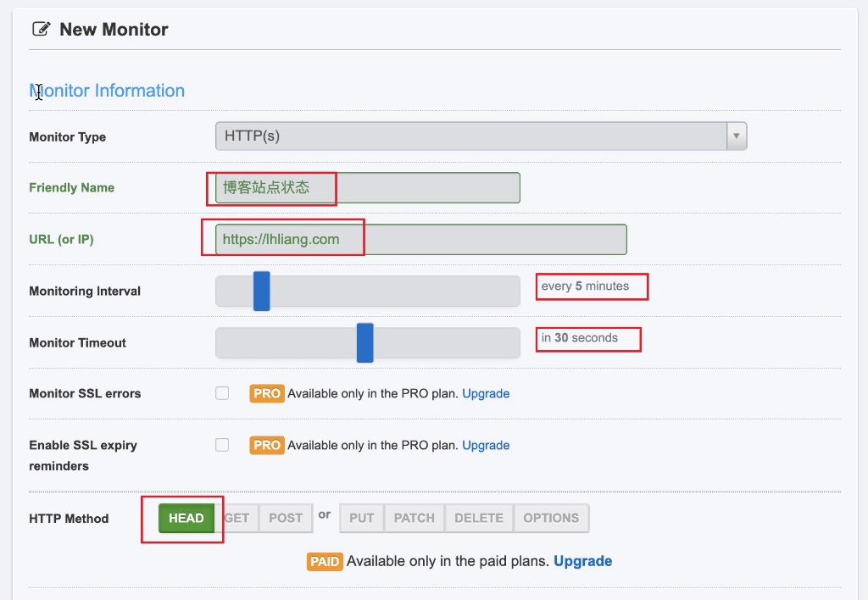
Task: Choose the PUT HTTP method
Action: [x=362, y=518]
